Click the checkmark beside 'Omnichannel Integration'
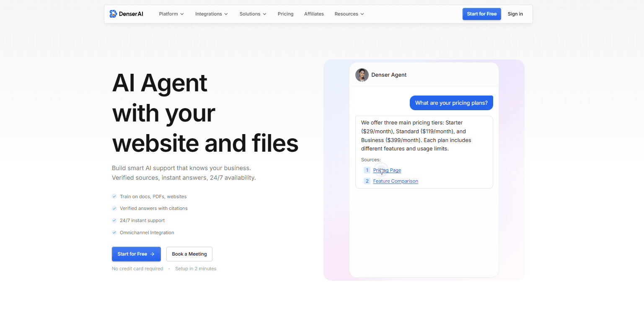644x313 pixels. (x=114, y=232)
